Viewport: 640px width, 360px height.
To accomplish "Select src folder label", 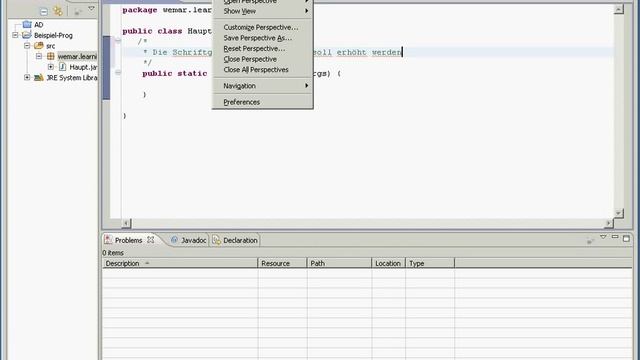I will click(x=51, y=46).
